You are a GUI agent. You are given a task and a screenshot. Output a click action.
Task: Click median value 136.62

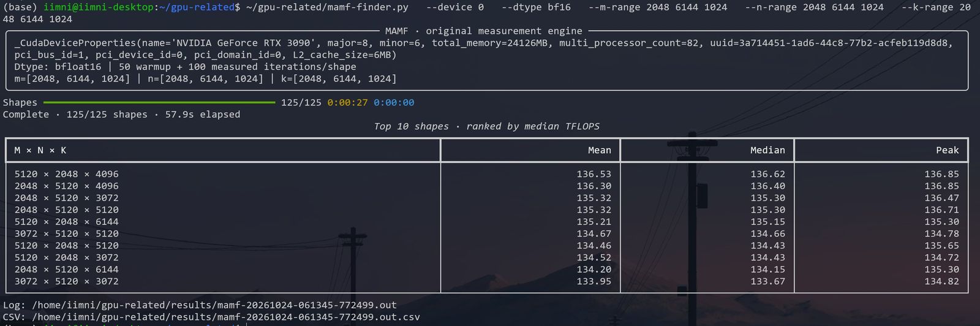[767, 174]
